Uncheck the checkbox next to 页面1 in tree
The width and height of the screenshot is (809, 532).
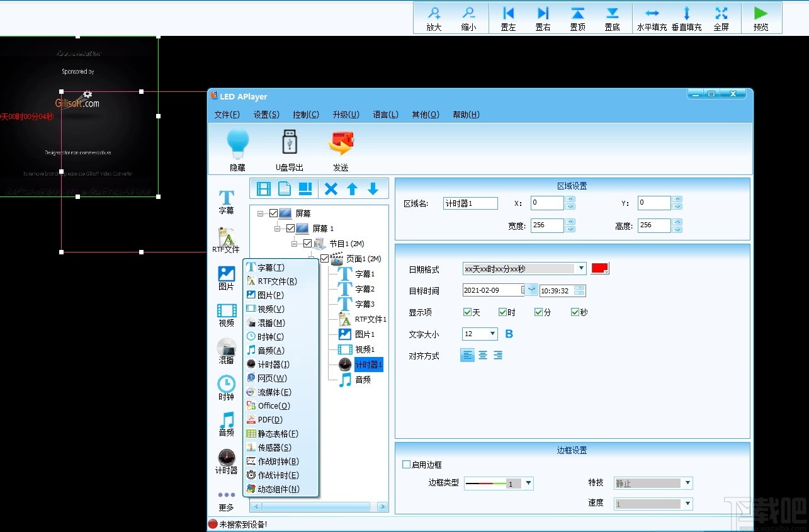324,258
